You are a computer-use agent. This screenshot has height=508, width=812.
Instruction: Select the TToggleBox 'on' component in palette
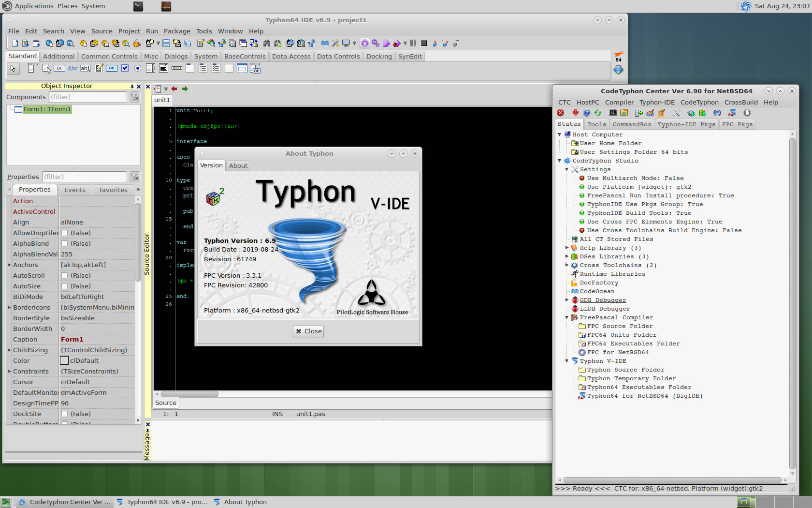click(x=112, y=68)
